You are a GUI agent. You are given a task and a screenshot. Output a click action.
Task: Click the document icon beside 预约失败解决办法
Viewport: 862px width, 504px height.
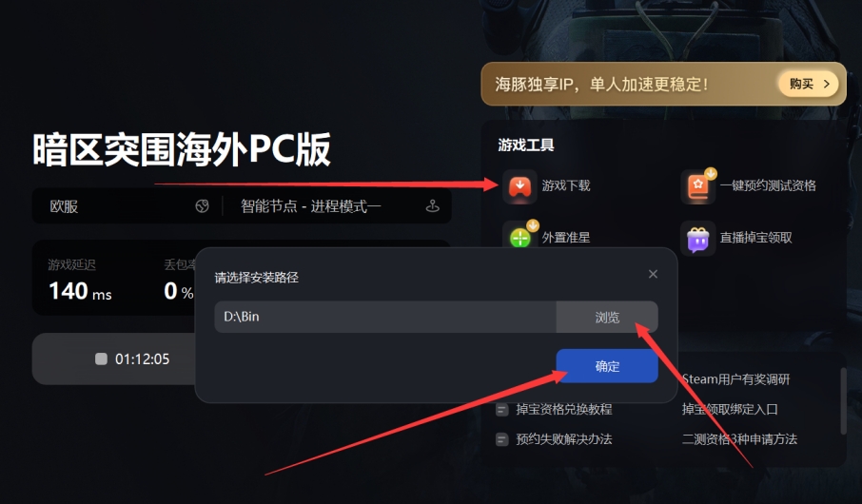coord(502,439)
